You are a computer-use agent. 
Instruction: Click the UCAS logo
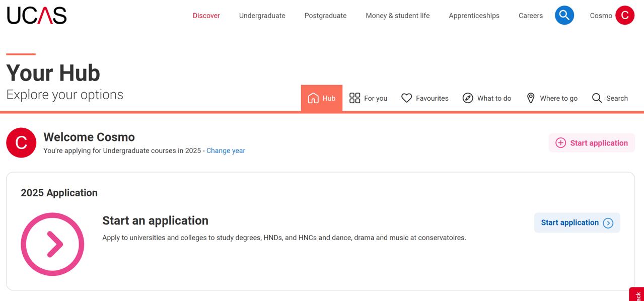pos(37,16)
